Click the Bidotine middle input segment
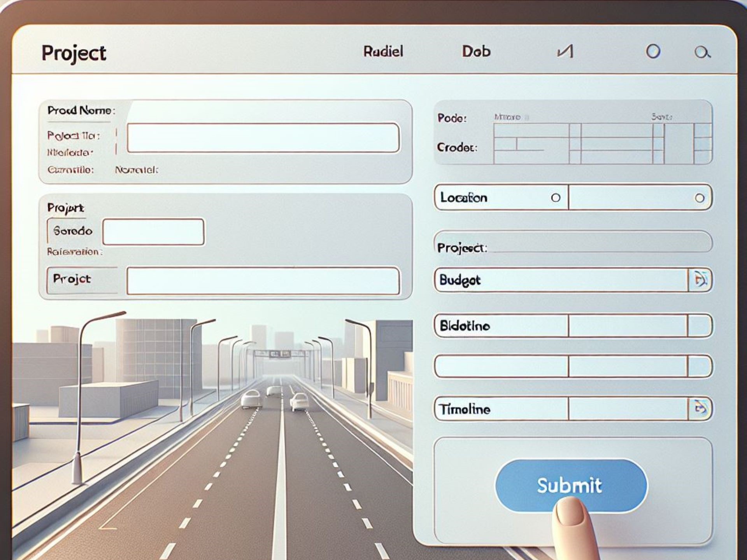The image size is (747, 560). pos(628,326)
